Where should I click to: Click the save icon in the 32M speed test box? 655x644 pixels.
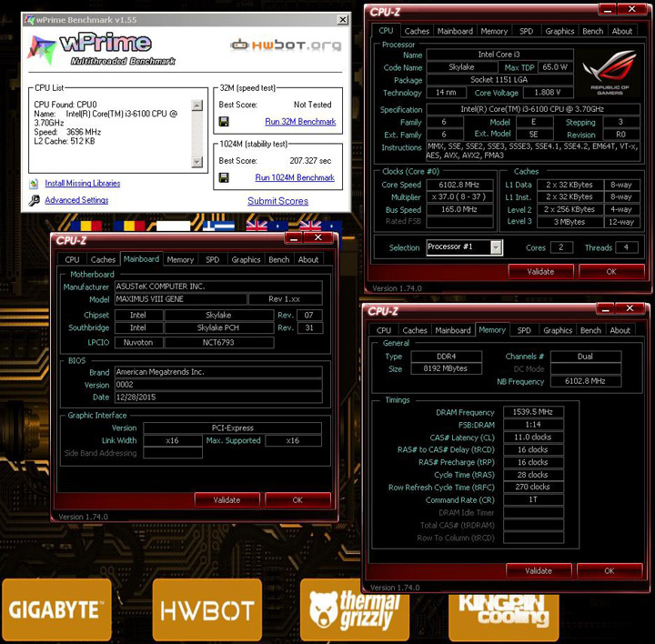pos(224,122)
